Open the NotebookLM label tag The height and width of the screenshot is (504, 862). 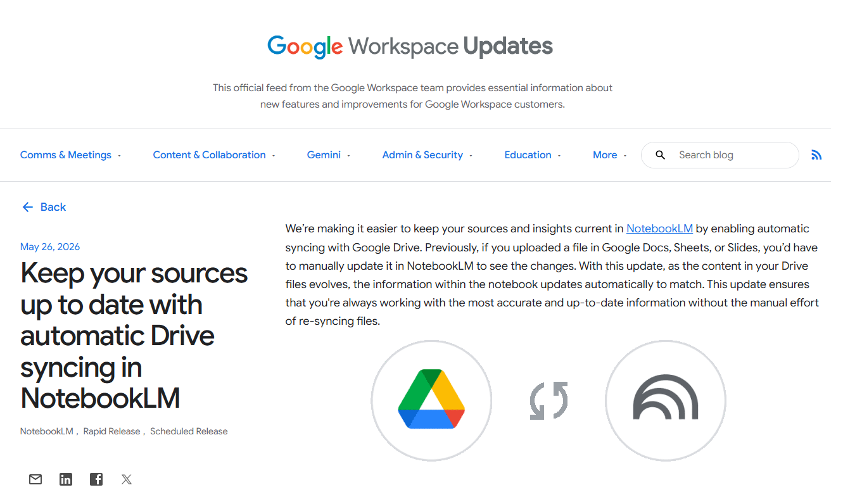47,431
